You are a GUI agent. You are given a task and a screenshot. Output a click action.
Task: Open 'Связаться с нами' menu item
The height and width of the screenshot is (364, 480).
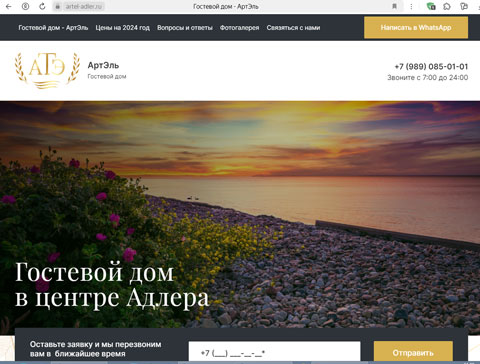coord(293,28)
